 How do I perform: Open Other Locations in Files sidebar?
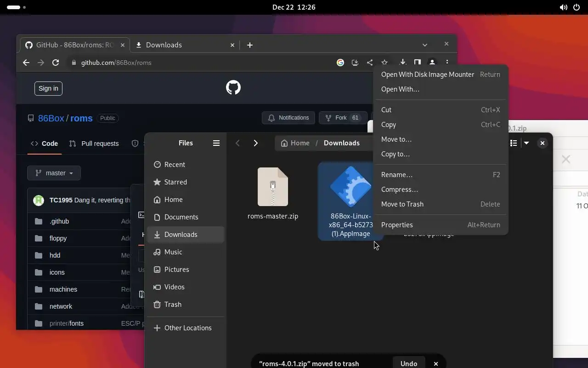(186, 328)
